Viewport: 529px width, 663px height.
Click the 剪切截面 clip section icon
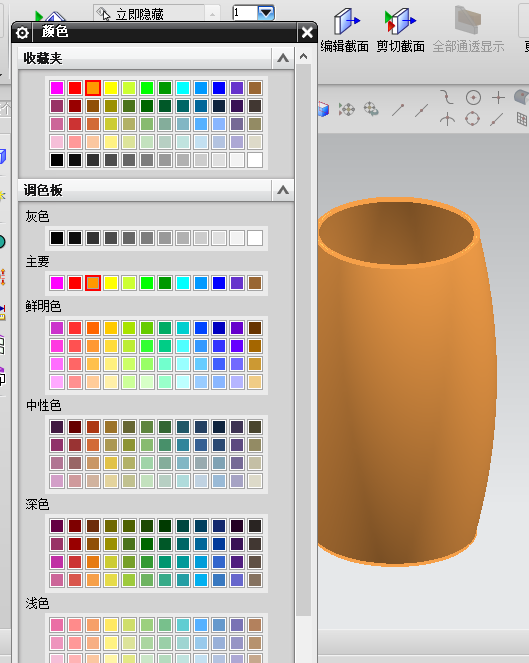pyautogui.click(x=400, y=21)
